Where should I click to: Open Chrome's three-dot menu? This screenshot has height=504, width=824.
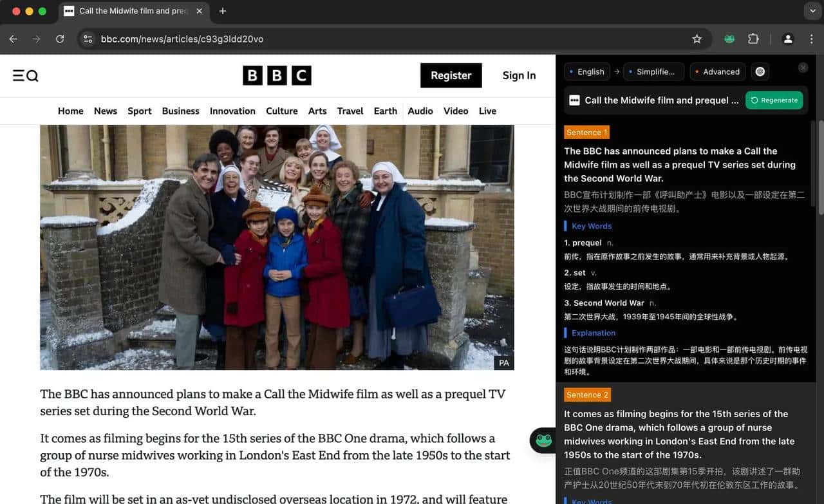(x=811, y=39)
